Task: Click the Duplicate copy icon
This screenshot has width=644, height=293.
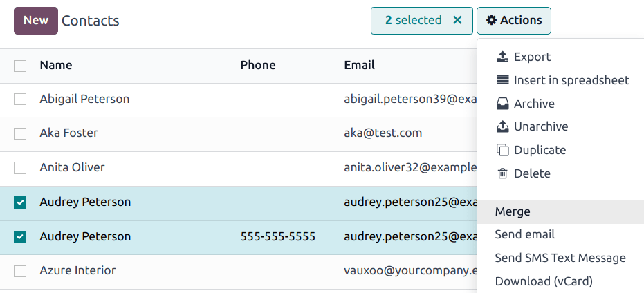Action: pos(503,150)
